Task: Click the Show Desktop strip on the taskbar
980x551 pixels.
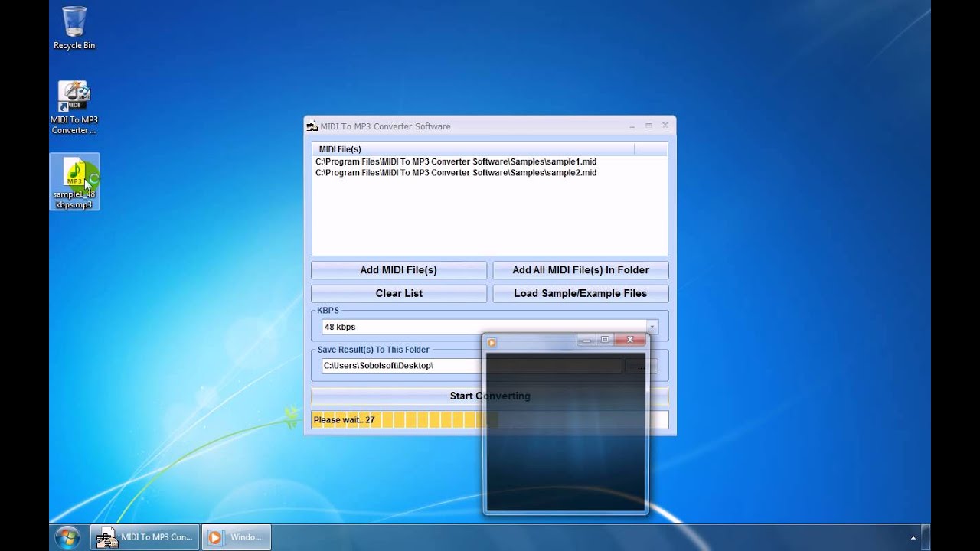Action: coord(926,537)
